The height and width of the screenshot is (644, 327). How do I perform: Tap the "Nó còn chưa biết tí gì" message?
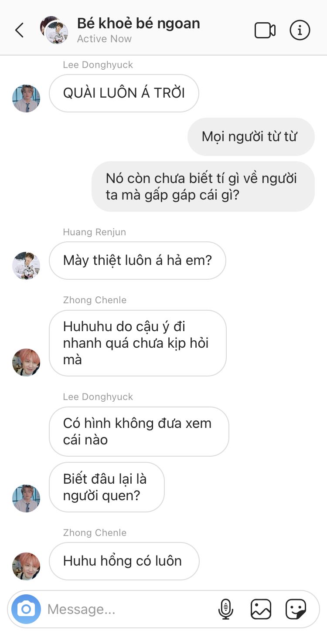(x=203, y=186)
